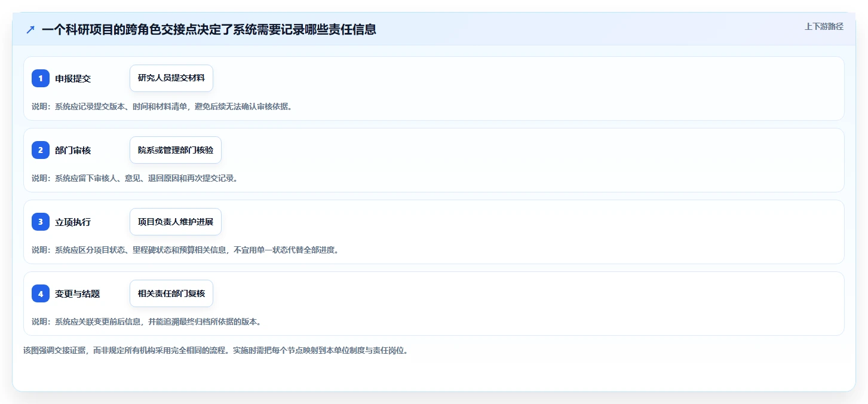
Task: Click the heading 一个科研项目的跨角色交接点
Action: 209,29
